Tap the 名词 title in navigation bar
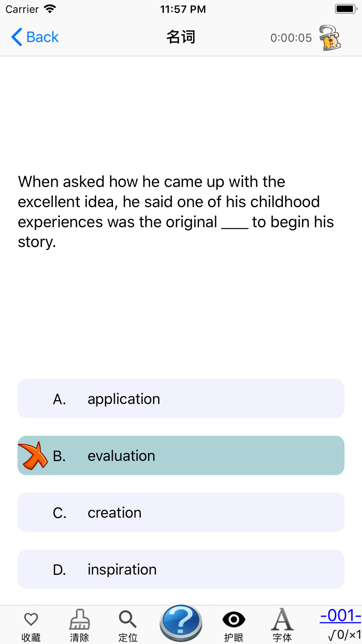The image size is (362, 644). pyautogui.click(x=181, y=37)
